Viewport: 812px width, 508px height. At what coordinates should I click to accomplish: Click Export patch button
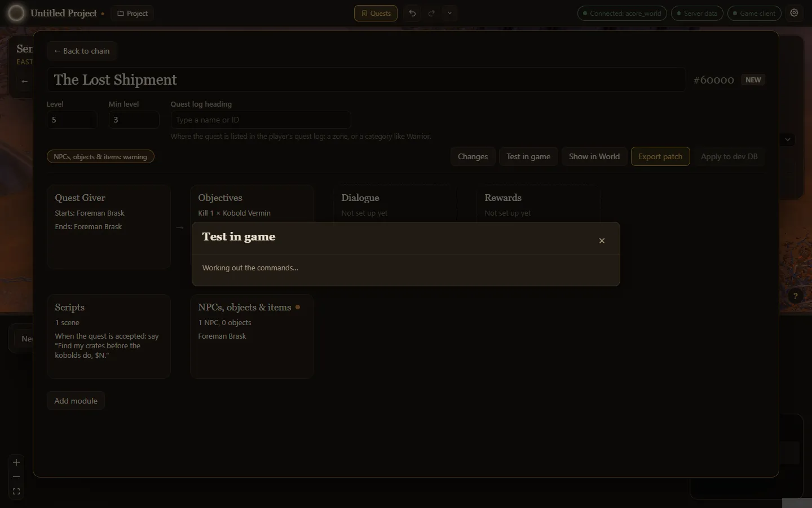click(660, 156)
